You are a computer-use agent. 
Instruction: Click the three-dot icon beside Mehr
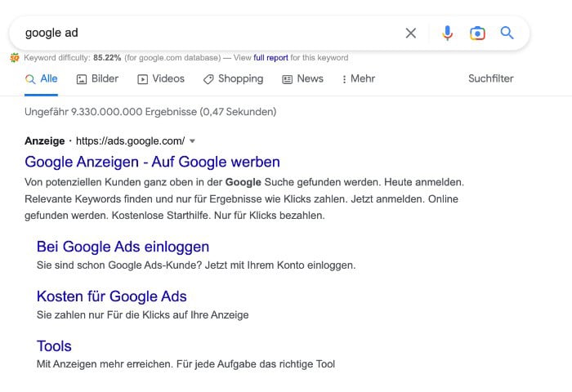344,79
